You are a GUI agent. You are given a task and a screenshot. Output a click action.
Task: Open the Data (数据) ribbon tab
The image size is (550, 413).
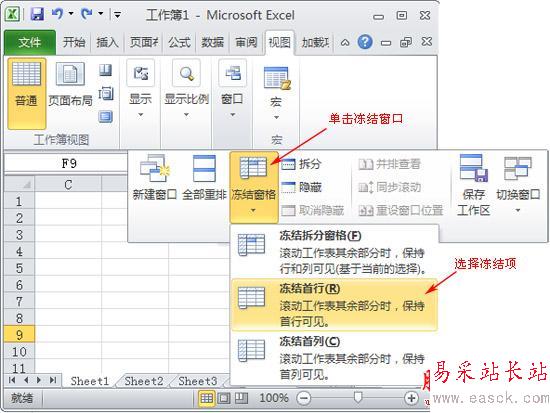tap(213, 42)
